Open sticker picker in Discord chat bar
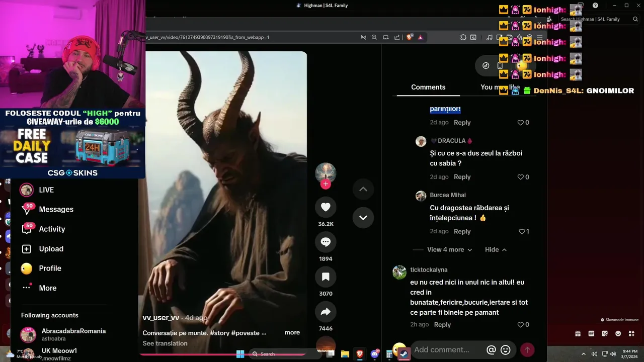 coord(605,333)
